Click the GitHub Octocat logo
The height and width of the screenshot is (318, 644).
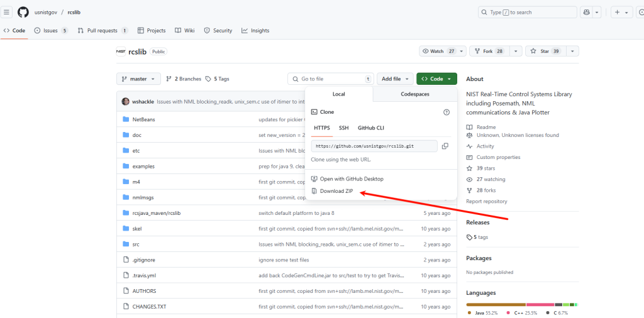coord(23,13)
